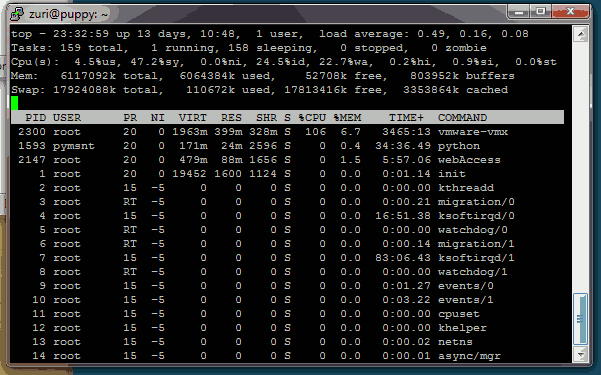Screen dimensions: 601x375
Task: Select the khelper process name
Action: pyautogui.click(x=462, y=328)
